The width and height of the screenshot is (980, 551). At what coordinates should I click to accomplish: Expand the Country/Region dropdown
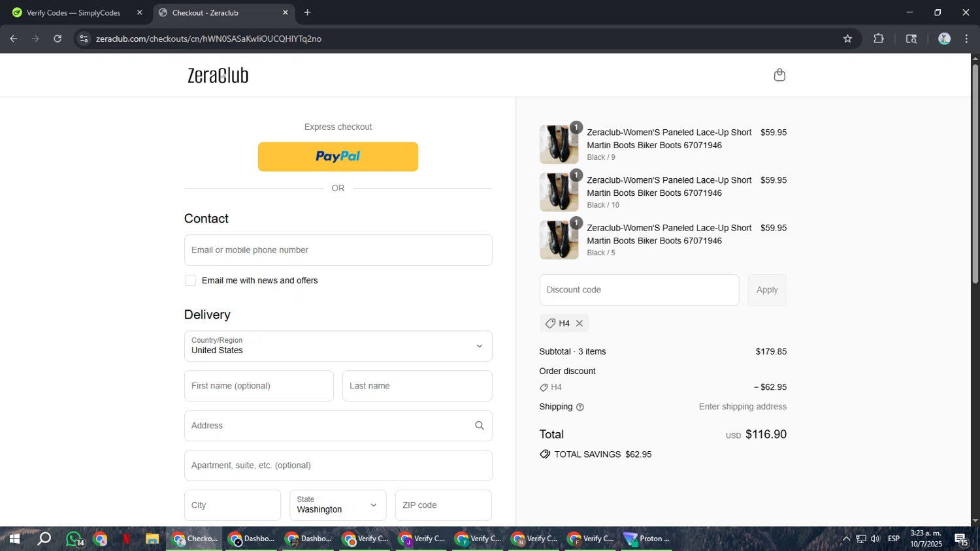pos(338,346)
